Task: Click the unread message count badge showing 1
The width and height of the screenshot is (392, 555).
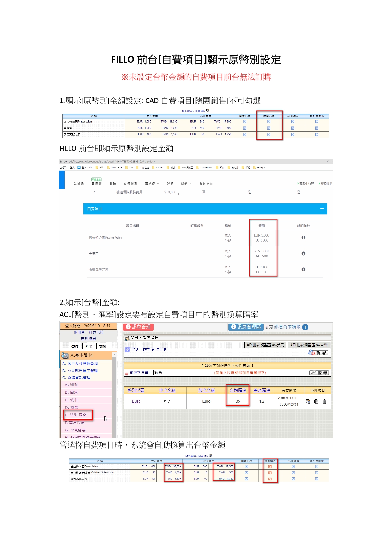Action: tap(305, 327)
